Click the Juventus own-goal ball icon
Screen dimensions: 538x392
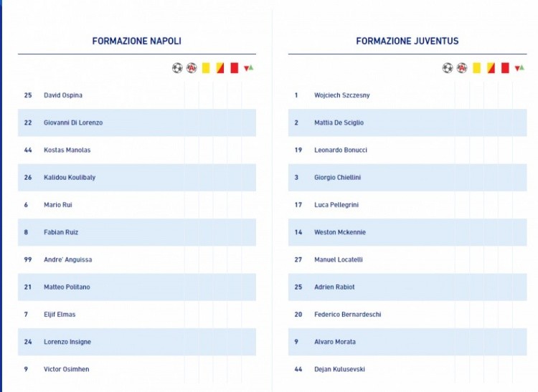click(x=462, y=68)
